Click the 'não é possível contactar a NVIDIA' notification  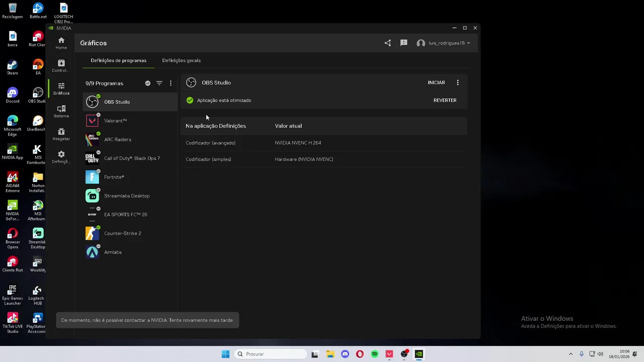pyautogui.click(x=147, y=320)
